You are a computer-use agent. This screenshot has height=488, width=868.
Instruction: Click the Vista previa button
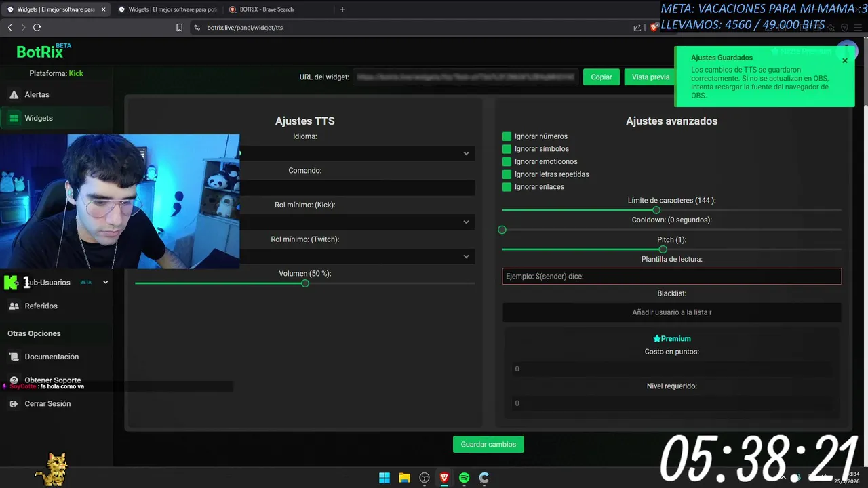(x=650, y=77)
